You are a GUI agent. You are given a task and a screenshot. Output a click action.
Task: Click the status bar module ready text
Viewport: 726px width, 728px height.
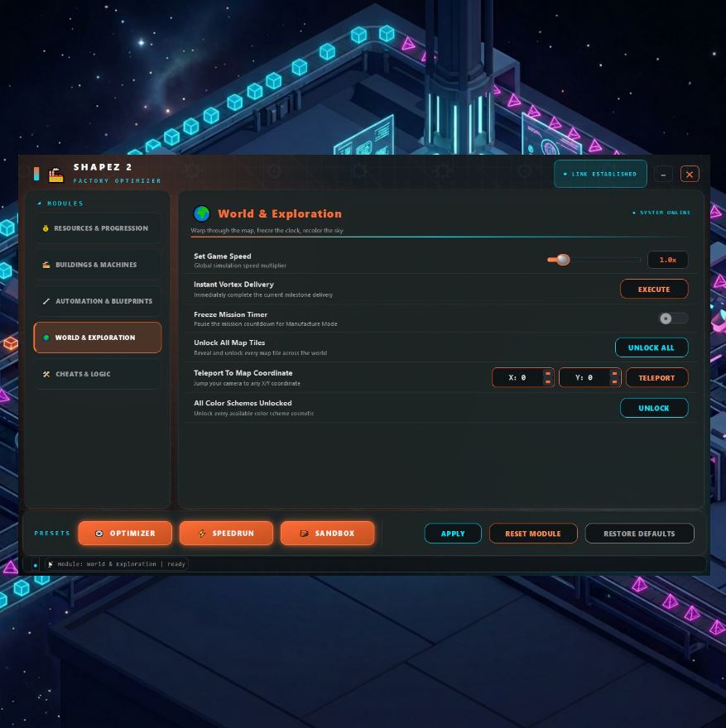click(121, 564)
